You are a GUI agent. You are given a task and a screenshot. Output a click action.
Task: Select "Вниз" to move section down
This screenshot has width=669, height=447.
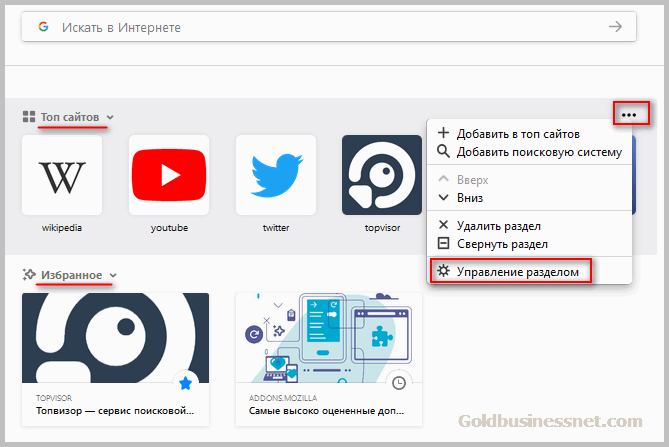529,197
